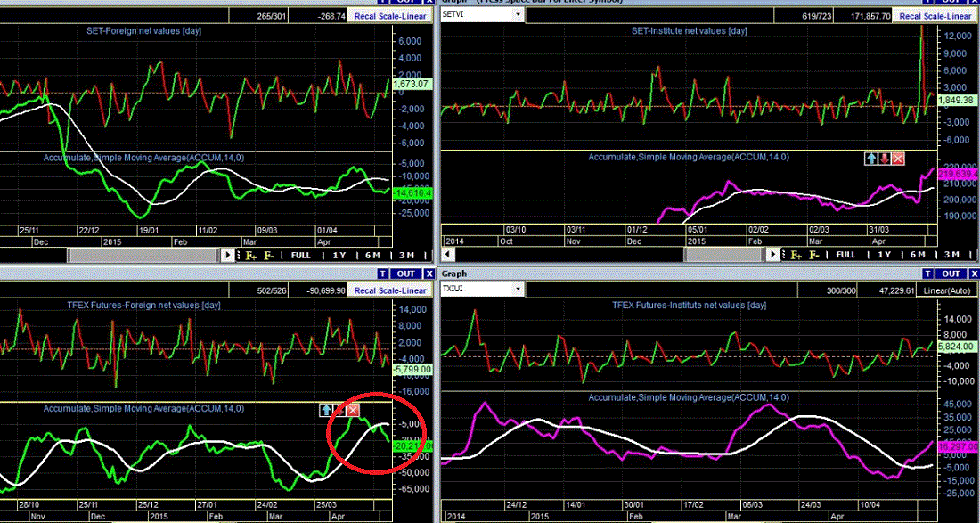
Task: Click SET-Institute net values [day] title
Action: (x=688, y=30)
